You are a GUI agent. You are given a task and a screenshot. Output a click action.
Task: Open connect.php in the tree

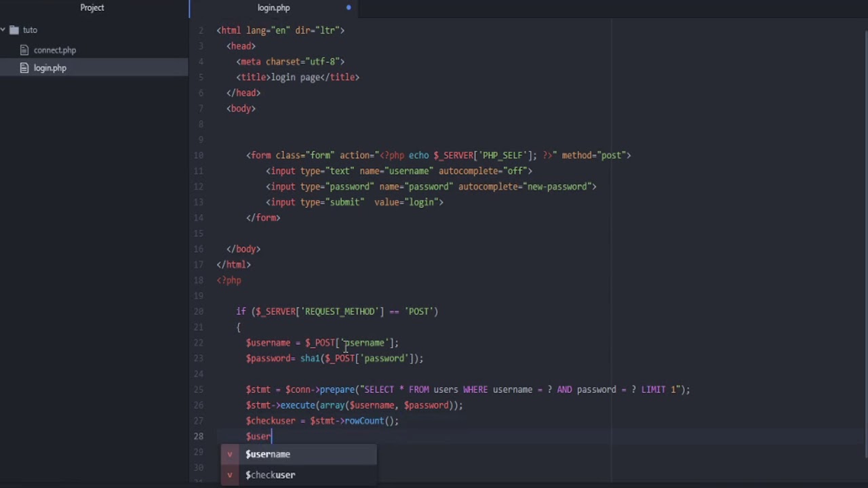click(x=55, y=50)
